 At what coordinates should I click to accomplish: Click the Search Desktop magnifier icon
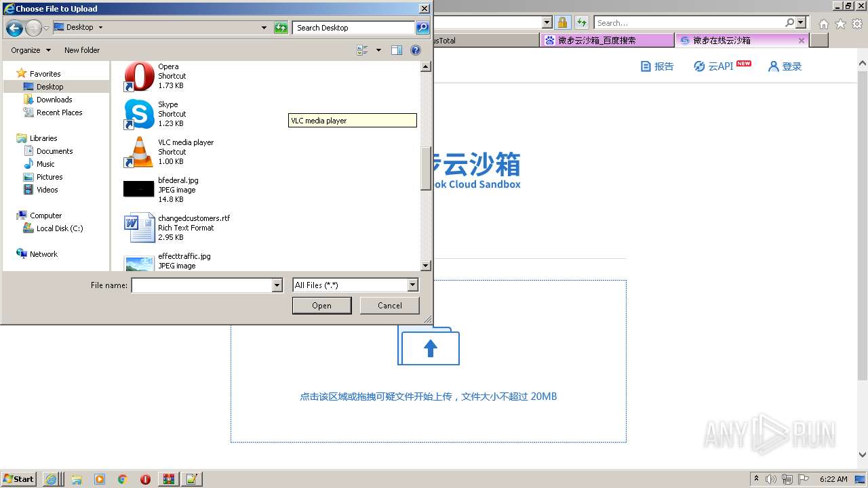pos(422,28)
